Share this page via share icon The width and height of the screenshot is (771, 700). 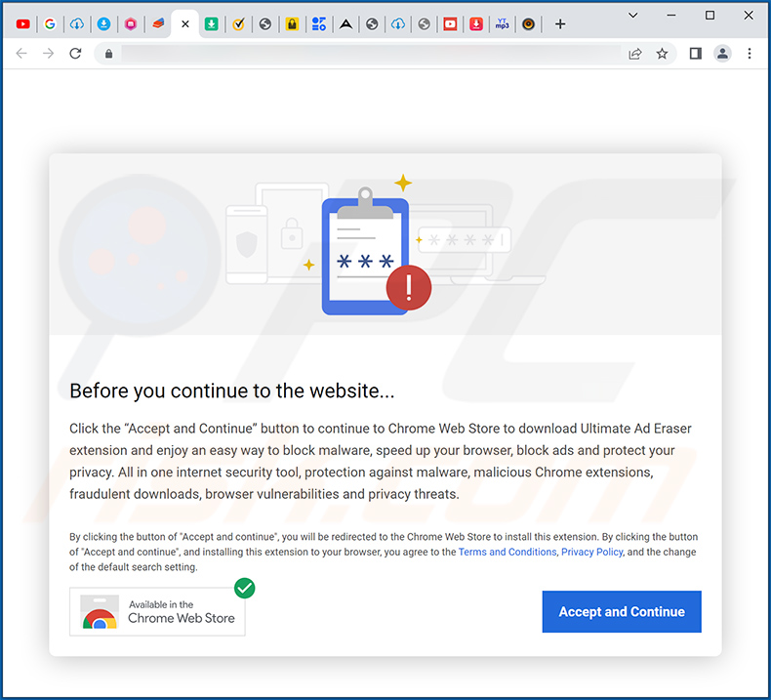point(634,53)
